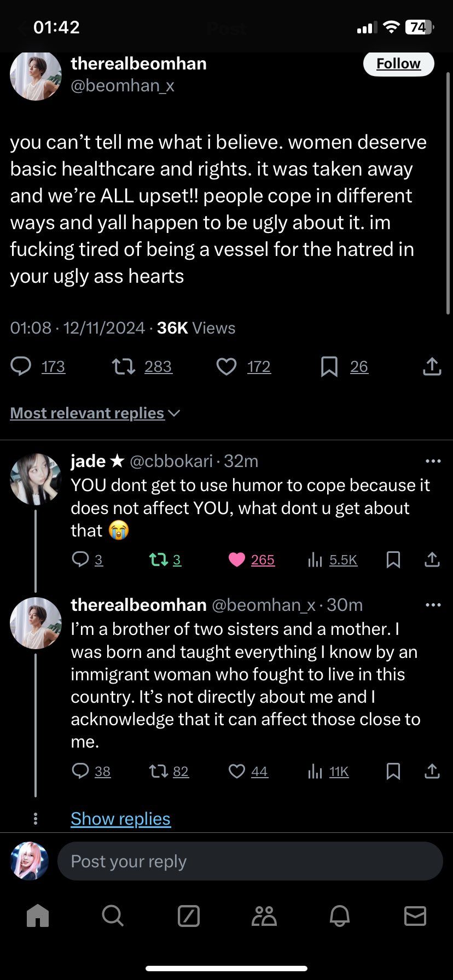Undo repost on jade's reply
This screenshot has height=980, width=453.
tap(159, 559)
